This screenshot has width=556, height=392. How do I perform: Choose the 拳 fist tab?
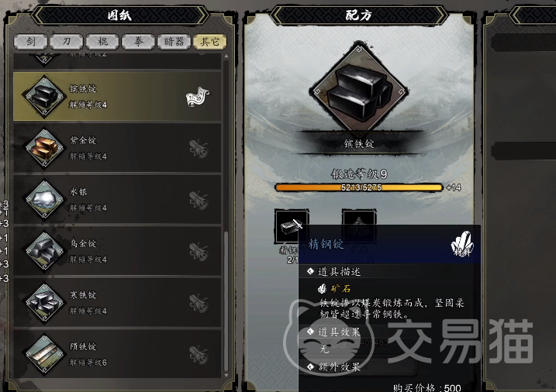[138, 42]
